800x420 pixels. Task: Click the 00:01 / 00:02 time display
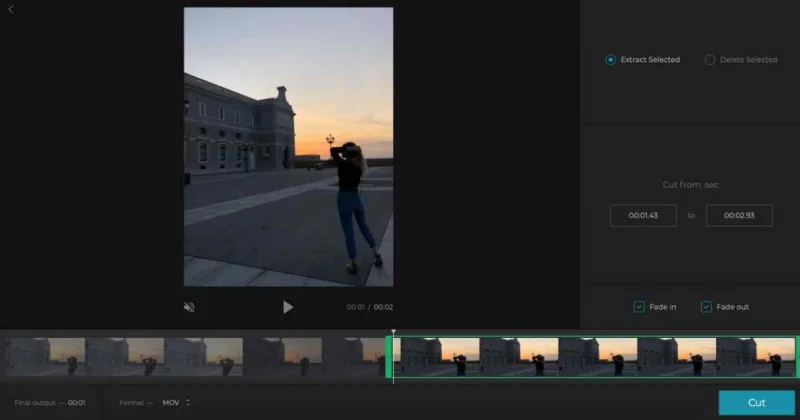369,307
